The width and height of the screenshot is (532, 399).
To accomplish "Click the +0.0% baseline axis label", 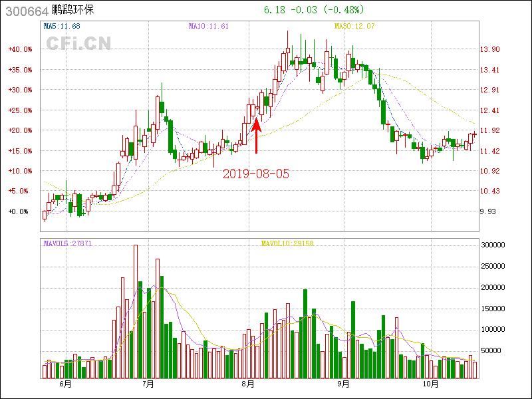I will click(20, 211).
